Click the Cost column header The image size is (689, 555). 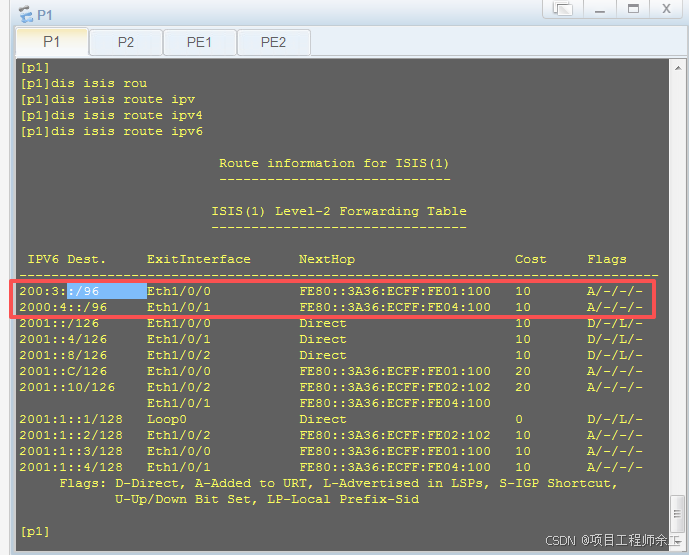[531, 259]
